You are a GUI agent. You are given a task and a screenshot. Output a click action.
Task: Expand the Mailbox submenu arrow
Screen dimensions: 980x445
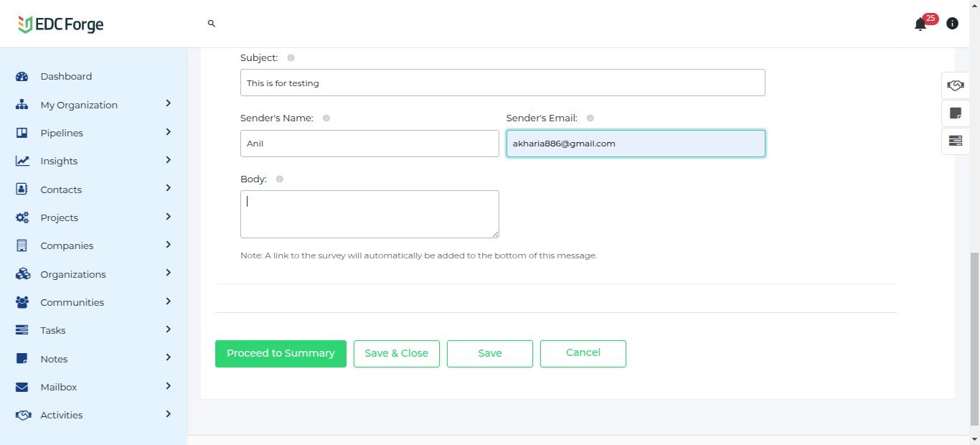(168, 386)
